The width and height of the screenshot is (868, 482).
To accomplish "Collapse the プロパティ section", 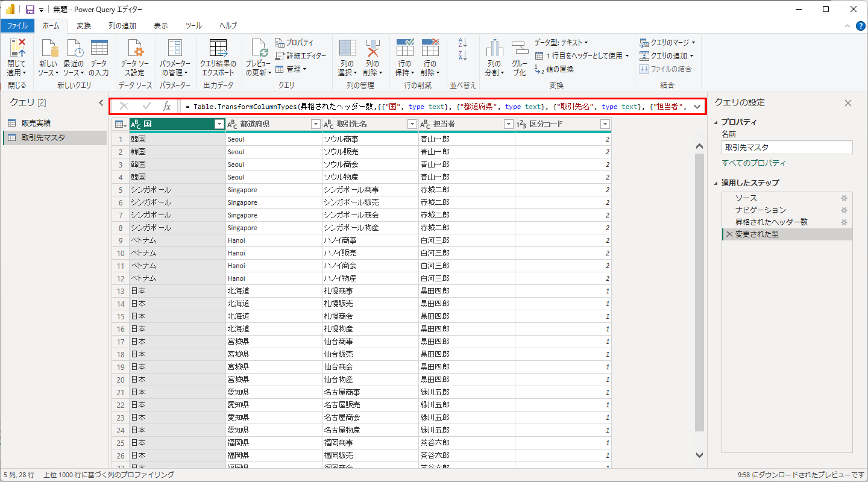I will pyautogui.click(x=716, y=122).
